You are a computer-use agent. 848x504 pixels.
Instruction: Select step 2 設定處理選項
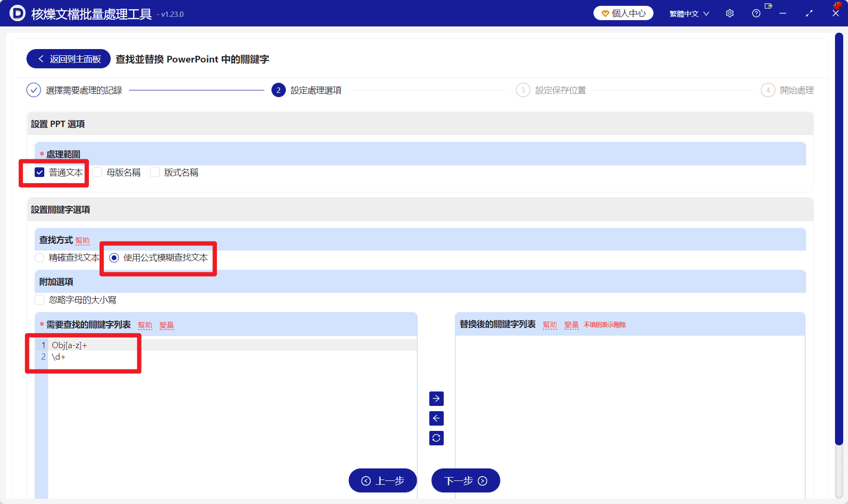[307, 90]
